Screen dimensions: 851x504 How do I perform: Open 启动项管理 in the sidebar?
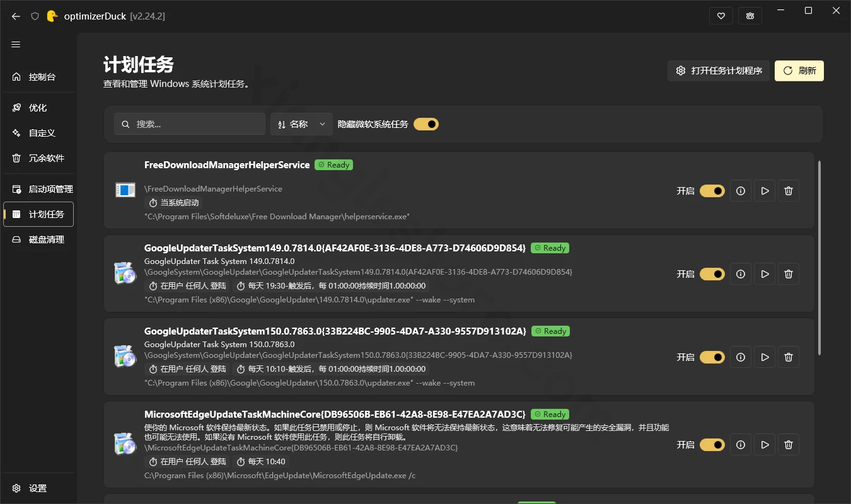click(x=38, y=189)
